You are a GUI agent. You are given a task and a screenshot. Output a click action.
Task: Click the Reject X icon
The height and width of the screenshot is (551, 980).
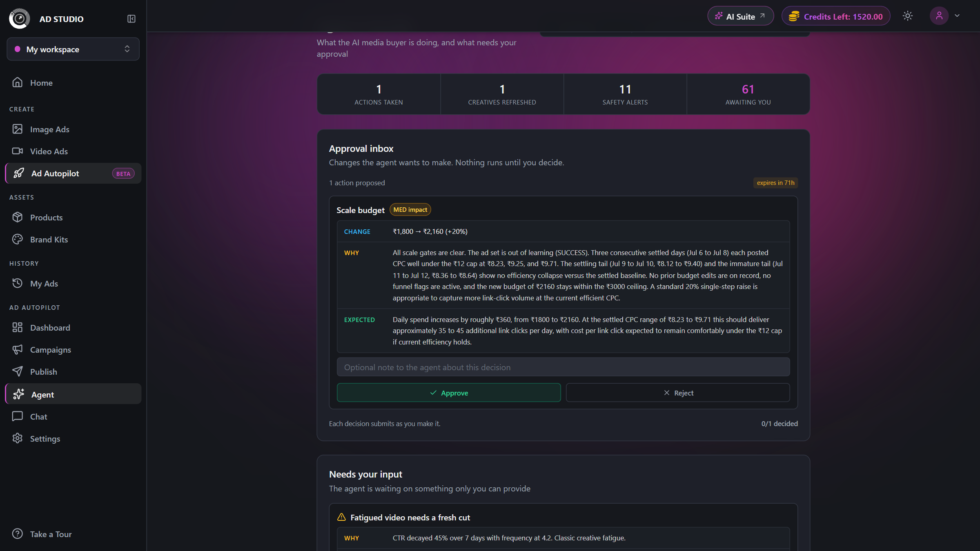(x=667, y=393)
